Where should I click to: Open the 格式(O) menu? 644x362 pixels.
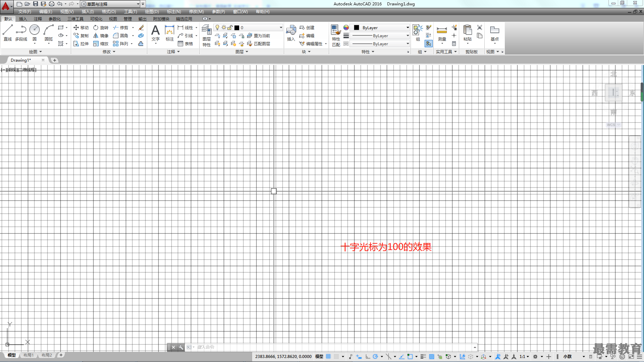pos(109,12)
